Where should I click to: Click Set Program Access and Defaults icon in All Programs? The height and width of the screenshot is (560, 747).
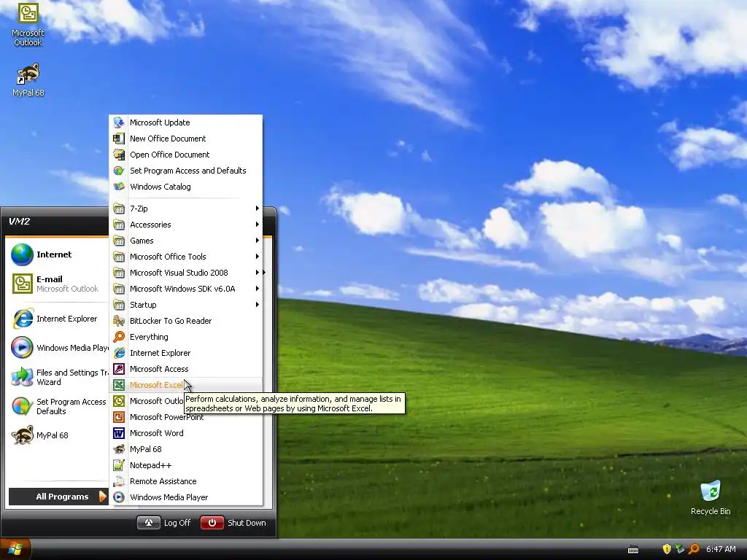119,171
